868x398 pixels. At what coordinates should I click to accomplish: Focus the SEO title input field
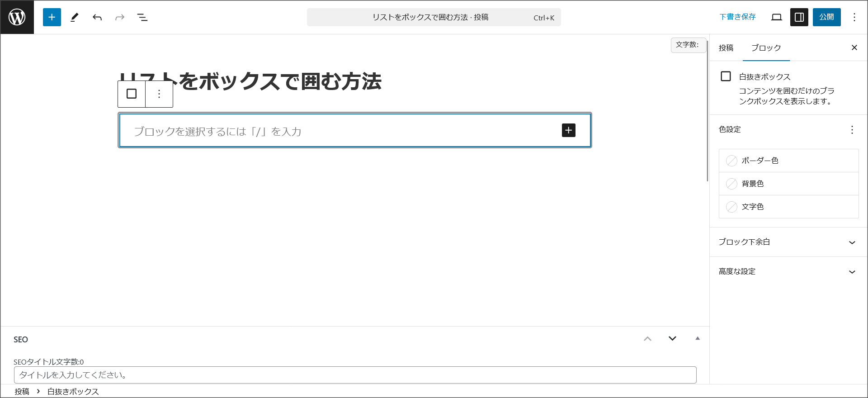coord(355,375)
